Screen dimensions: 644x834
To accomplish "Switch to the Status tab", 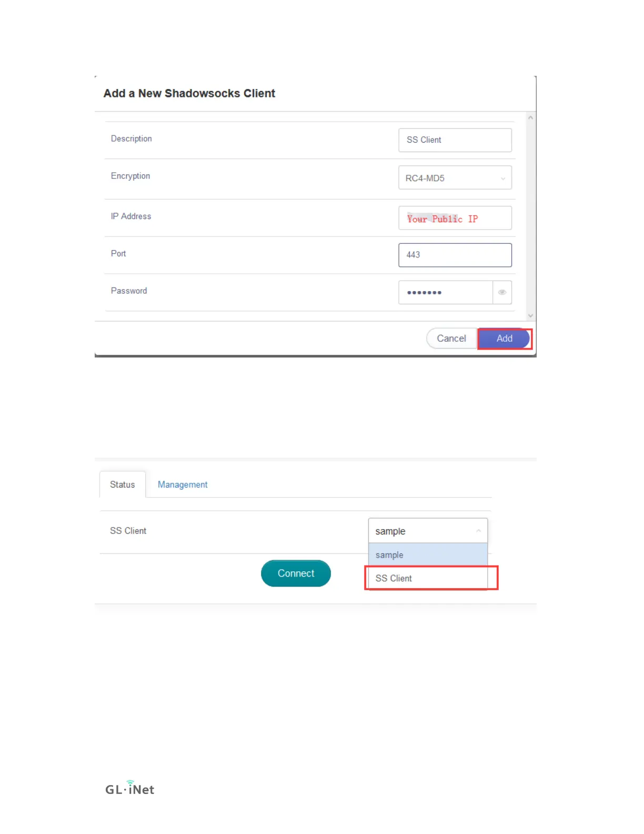I will coord(123,484).
